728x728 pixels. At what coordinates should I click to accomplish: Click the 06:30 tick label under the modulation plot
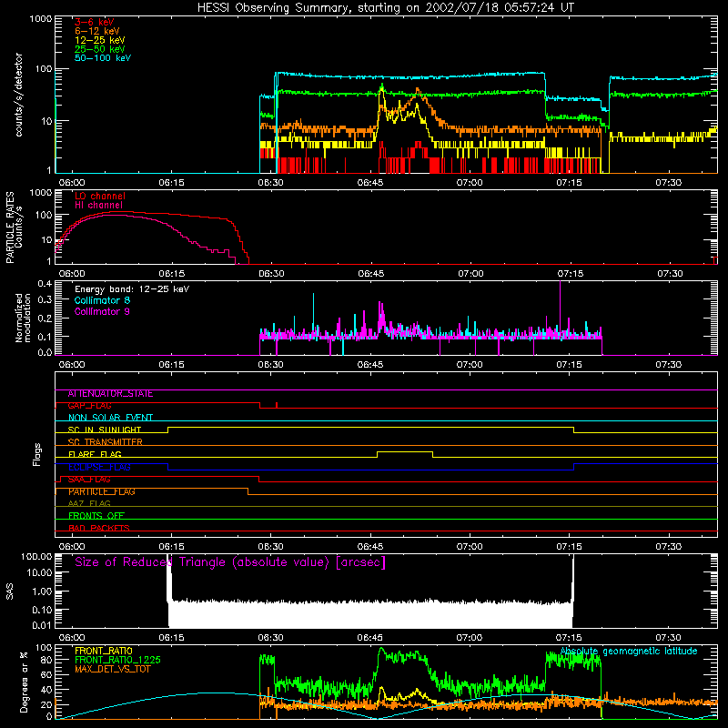pos(270,365)
